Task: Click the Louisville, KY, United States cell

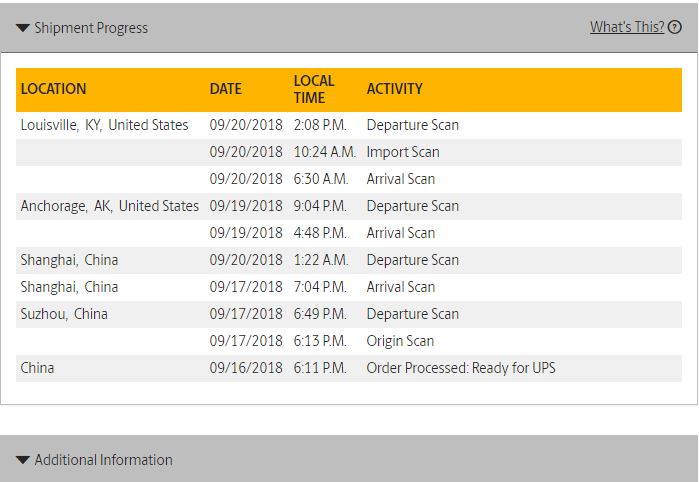Action: pos(104,125)
